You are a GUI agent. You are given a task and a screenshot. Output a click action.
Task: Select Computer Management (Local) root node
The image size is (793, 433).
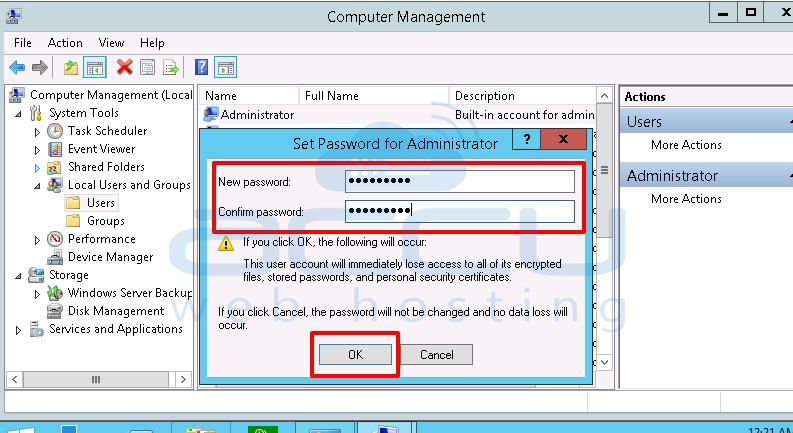[x=111, y=95]
